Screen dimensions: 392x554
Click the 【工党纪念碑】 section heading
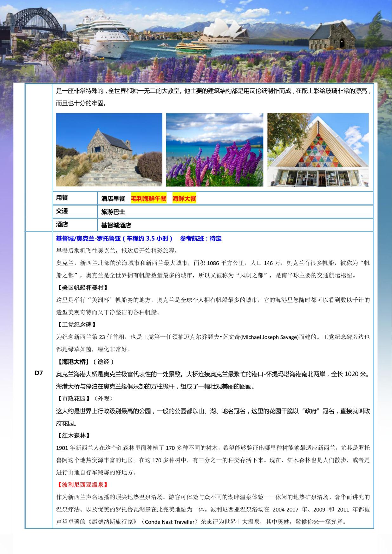coord(76,324)
